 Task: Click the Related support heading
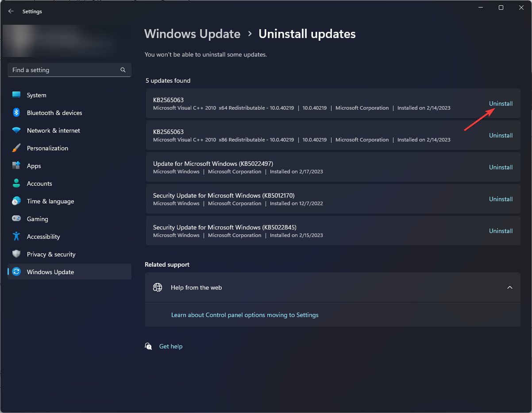point(167,264)
